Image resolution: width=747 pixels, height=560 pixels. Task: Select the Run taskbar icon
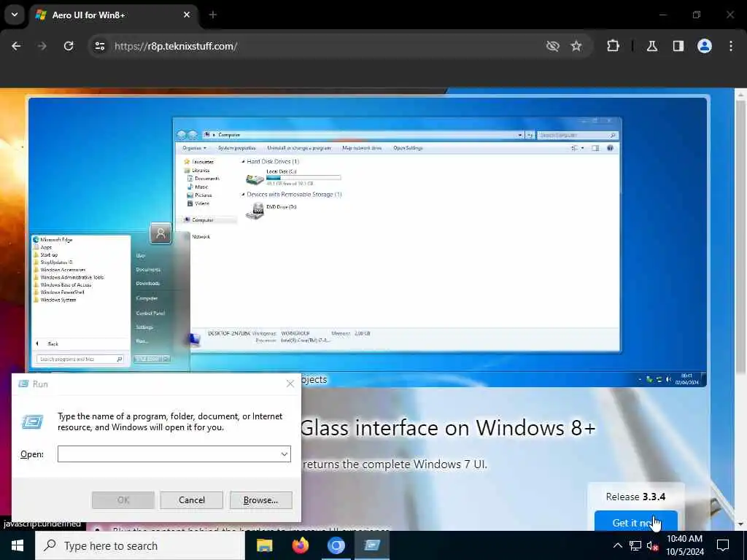coord(372,545)
